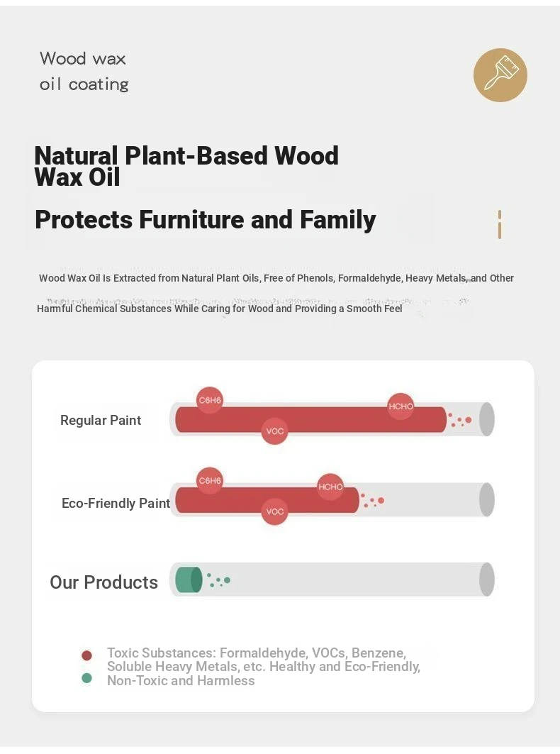Click the gold paintbrush icon

click(x=500, y=75)
